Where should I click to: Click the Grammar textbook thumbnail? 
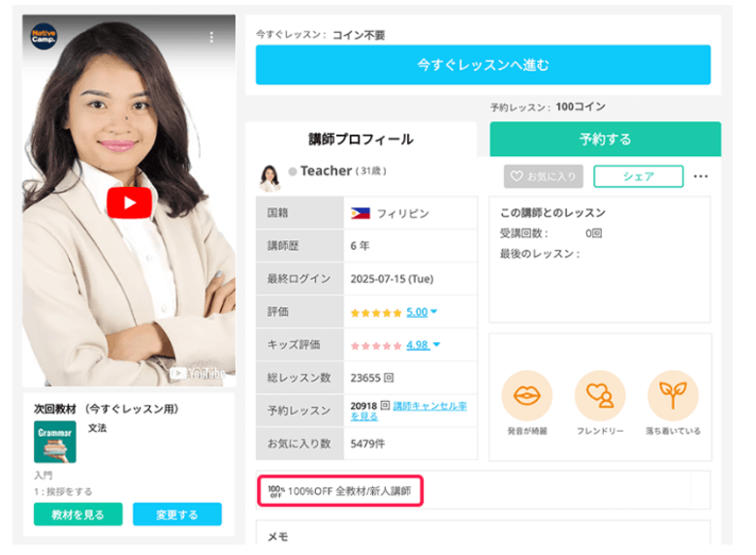tap(55, 442)
